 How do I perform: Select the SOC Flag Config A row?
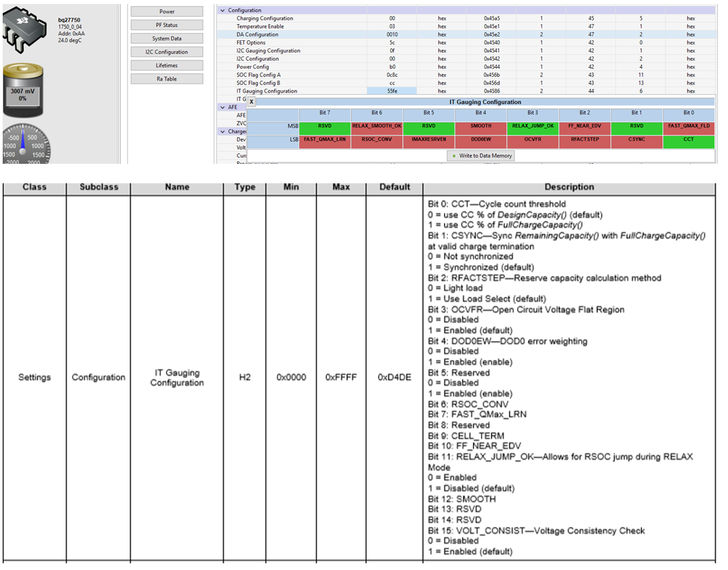pyautogui.click(x=467, y=75)
